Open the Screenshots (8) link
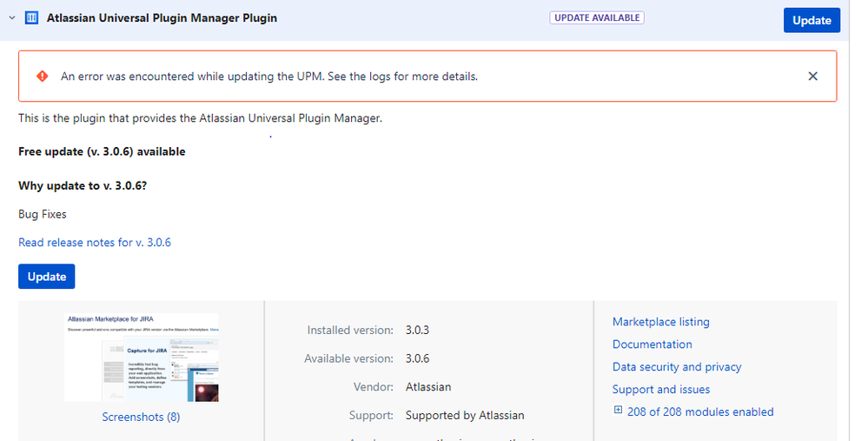 click(x=141, y=418)
